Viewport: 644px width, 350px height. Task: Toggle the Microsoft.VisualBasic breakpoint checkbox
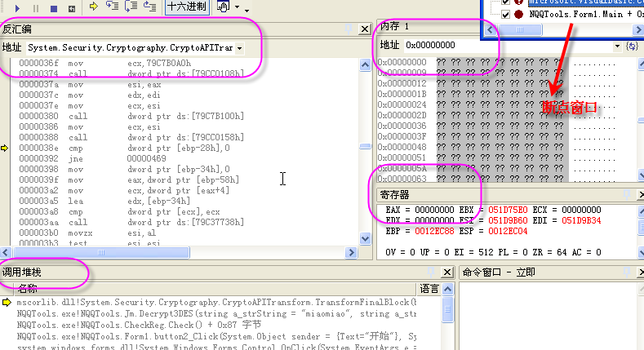pos(506,2)
